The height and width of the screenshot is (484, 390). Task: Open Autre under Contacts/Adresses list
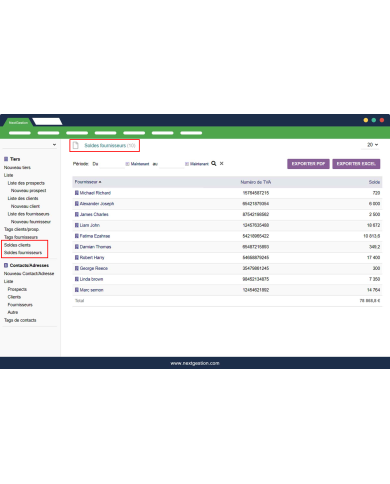point(13,312)
